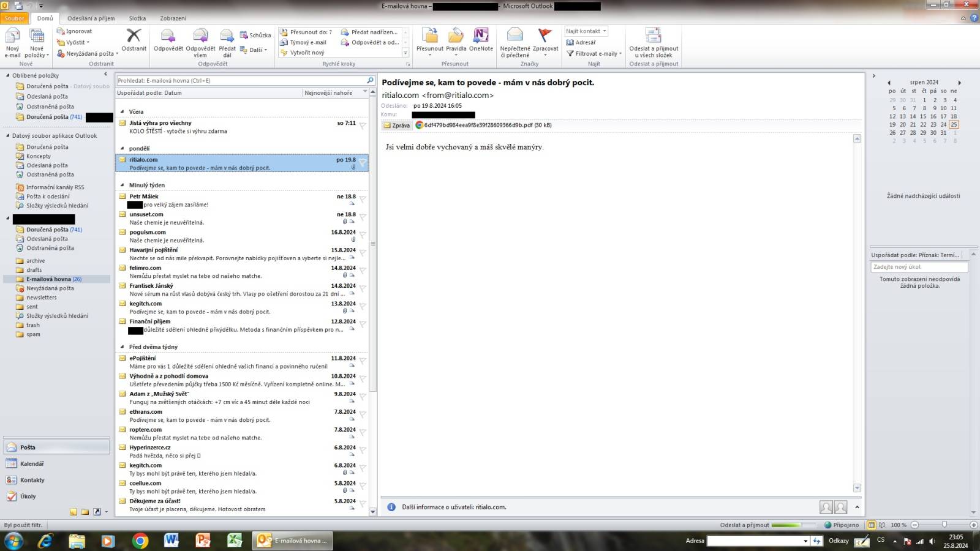The width and height of the screenshot is (980, 551).
Task: Select the Domů ribbon tab
Action: [45, 18]
